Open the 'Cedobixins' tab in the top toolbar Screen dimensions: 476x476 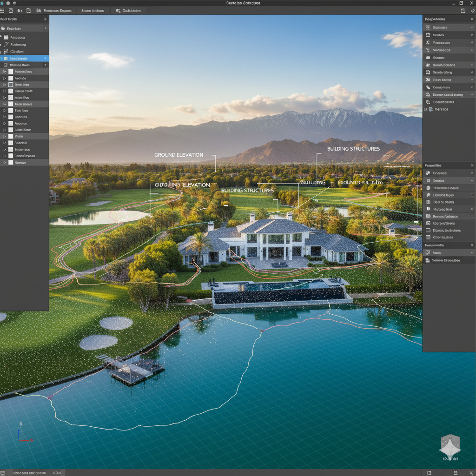pos(131,10)
